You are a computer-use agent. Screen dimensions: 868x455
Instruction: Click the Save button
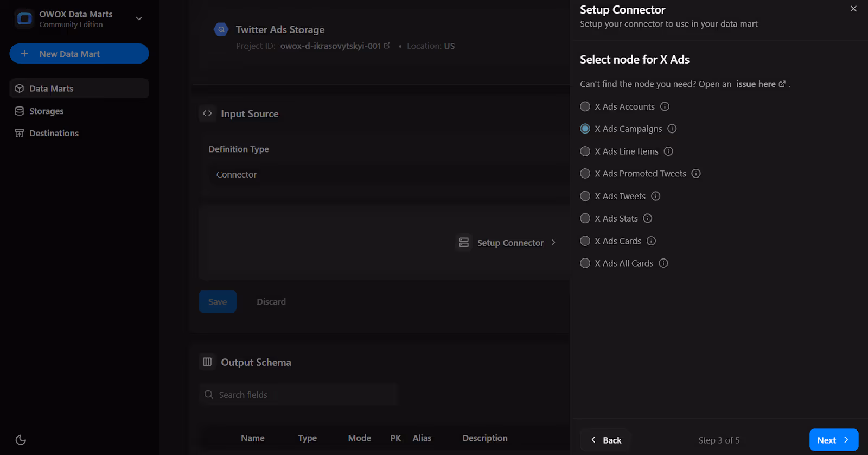[x=218, y=302]
